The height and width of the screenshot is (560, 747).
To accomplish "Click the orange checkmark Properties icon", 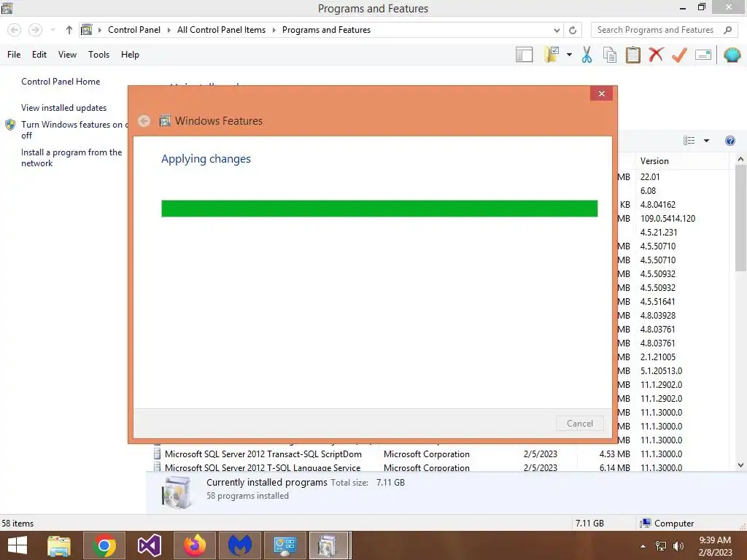I will pyautogui.click(x=679, y=55).
